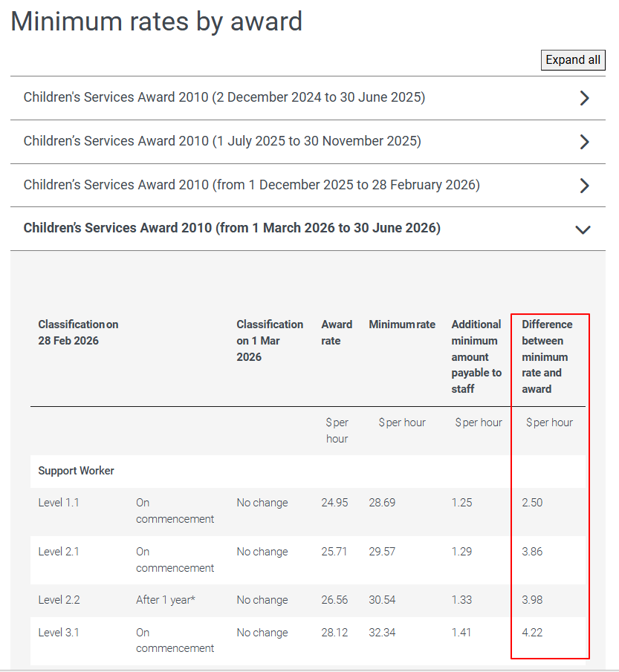Click the Award rate column header
Screen dimensions: 619x672
[337, 333]
